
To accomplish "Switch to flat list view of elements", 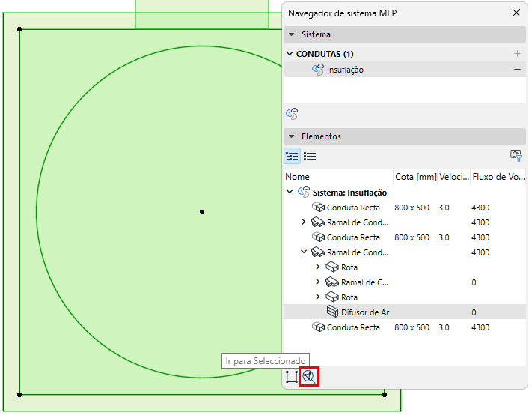I will click(x=310, y=157).
